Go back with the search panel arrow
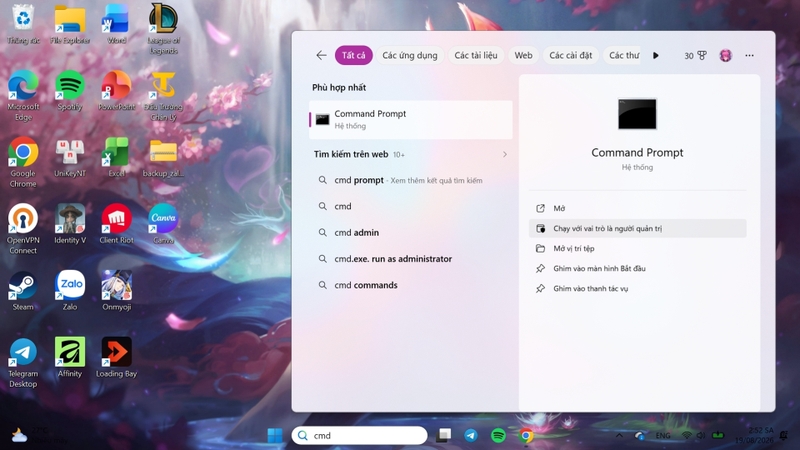800x450 pixels. point(321,55)
